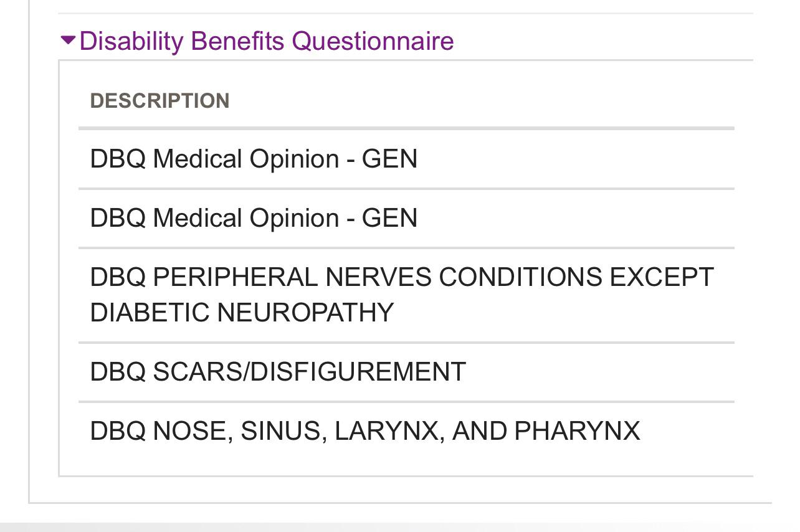Viewport: 800px width, 532px height.
Task: Open the Disability Benefits Questionnaire header link
Action: tap(267, 41)
